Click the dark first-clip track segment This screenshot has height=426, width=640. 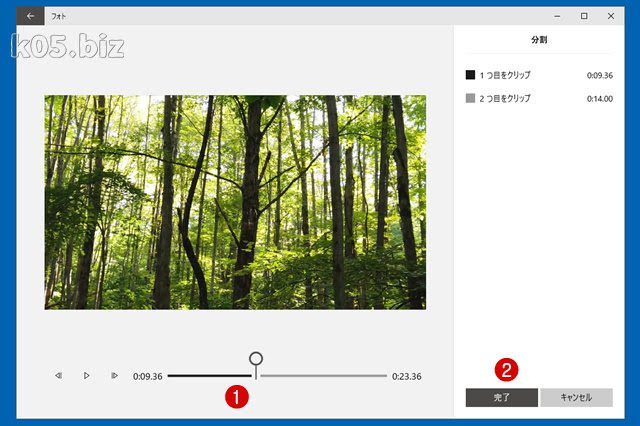click(210, 375)
